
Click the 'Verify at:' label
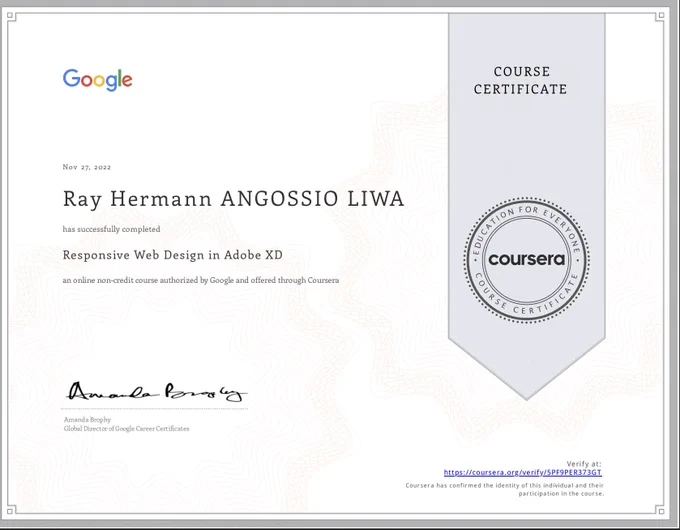point(584,464)
